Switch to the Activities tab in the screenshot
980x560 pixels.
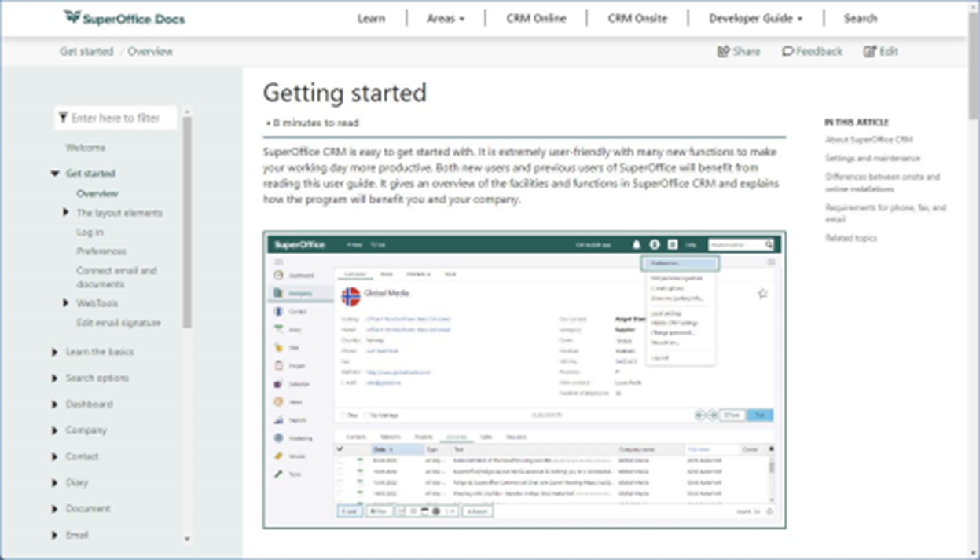(458, 435)
